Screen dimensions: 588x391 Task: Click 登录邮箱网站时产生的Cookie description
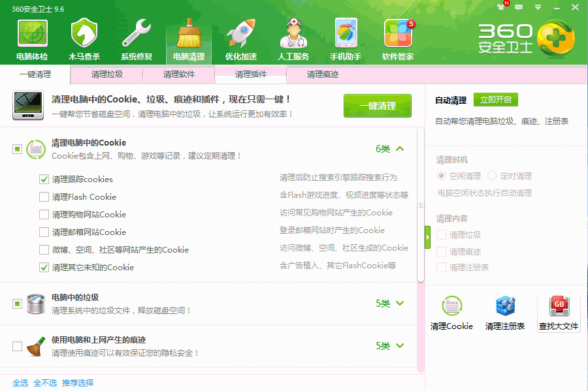332,230
